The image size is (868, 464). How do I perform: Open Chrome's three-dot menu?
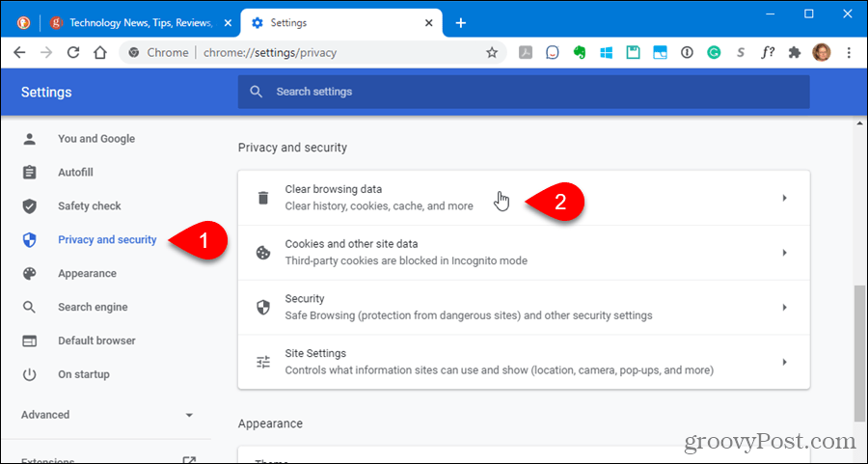pyautogui.click(x=849, y=53)
